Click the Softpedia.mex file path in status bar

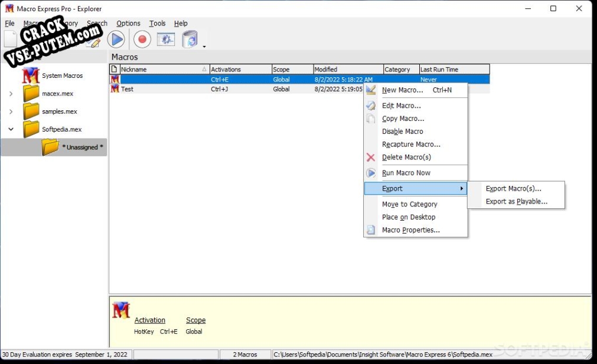click(x=383, y=355)
